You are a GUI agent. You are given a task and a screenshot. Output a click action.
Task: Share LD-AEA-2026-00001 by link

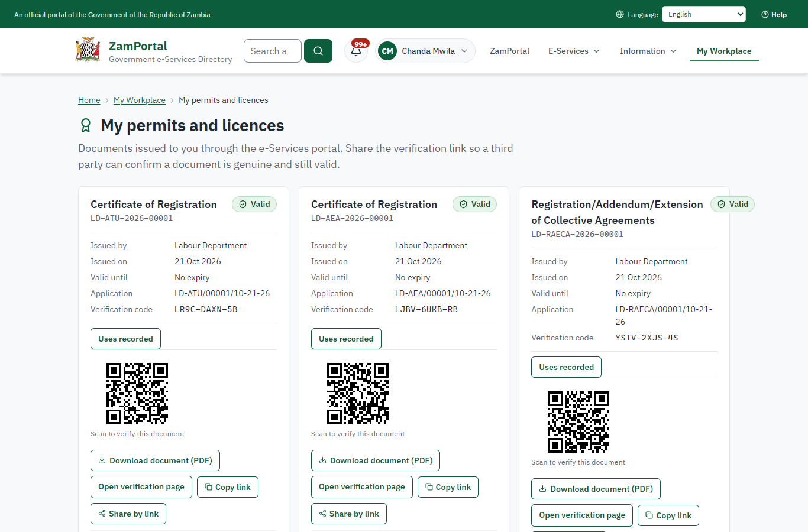pyautogui.click(x=349, y=514)
